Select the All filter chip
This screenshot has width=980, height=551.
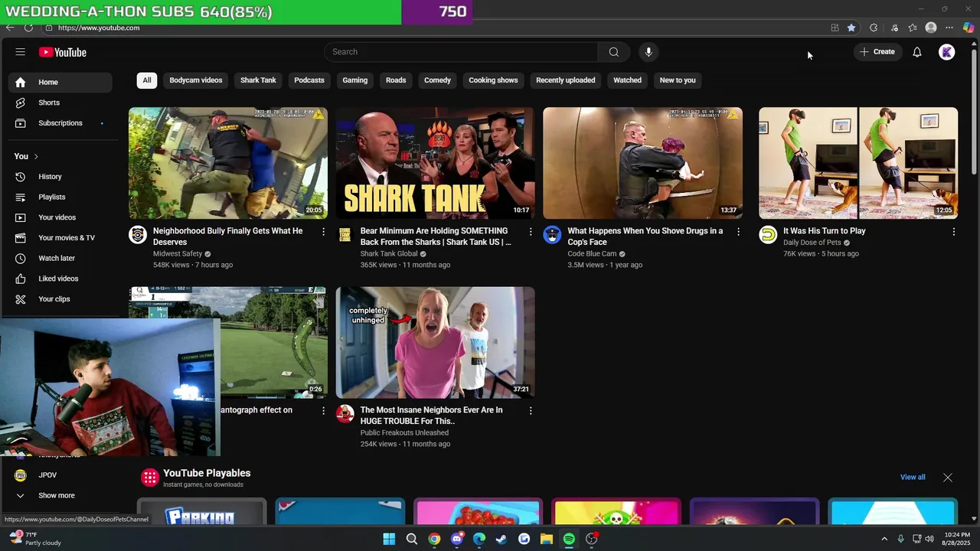tap(147, 80)
